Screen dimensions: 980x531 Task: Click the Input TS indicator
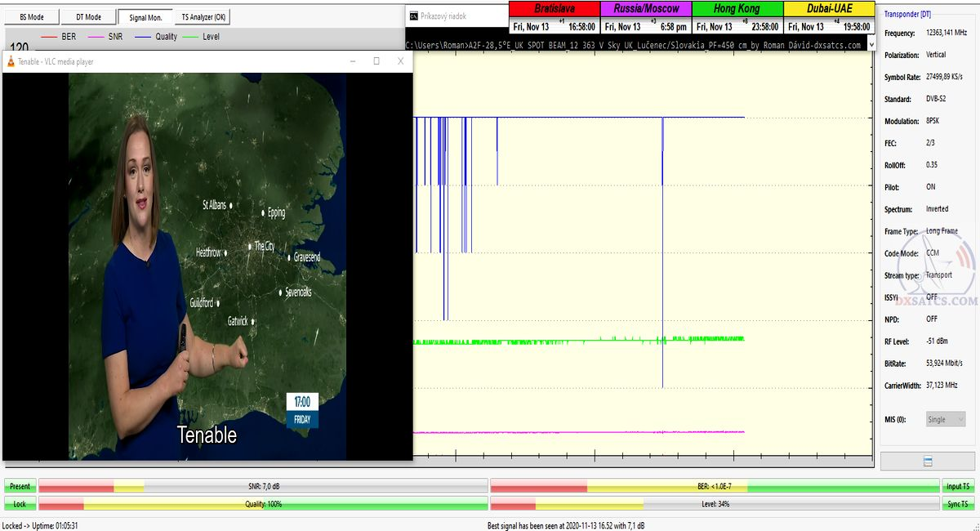pos(958,486)
